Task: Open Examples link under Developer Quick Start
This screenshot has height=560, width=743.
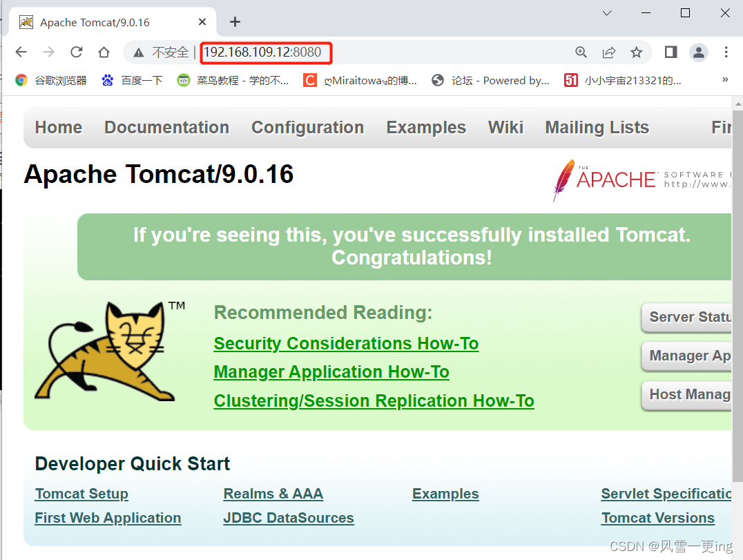Action: 445,494
